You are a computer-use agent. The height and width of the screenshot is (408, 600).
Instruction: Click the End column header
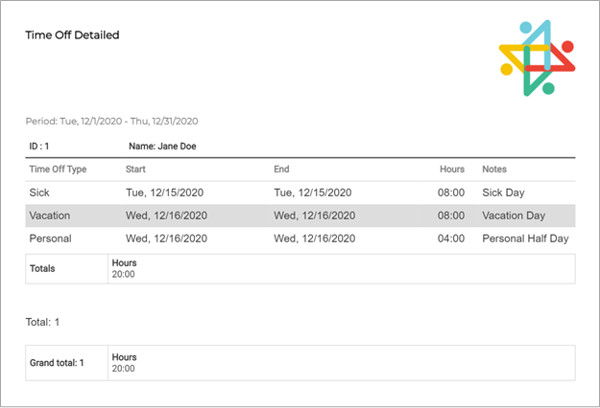(x=281, y=169)
